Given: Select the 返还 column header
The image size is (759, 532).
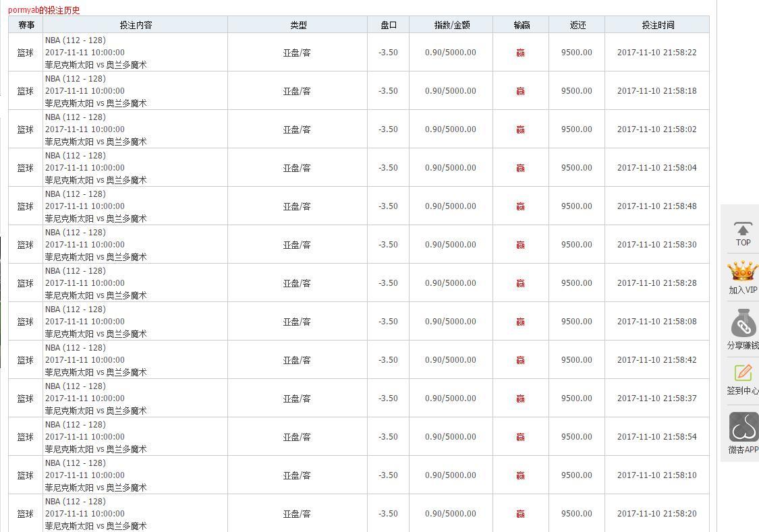Looking at the screenshot, I should point(578,25).
